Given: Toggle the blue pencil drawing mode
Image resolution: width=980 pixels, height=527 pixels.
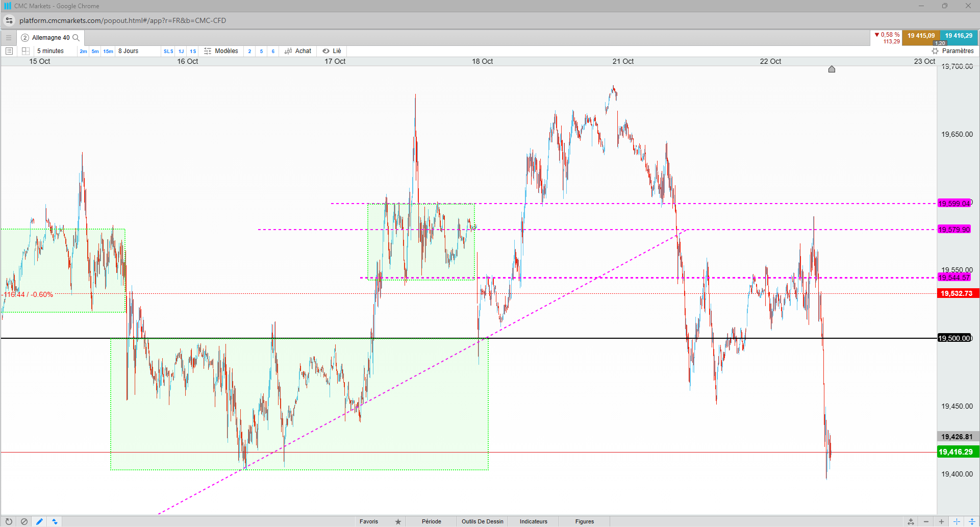Looking at the screenshot, I should point(39,521).
